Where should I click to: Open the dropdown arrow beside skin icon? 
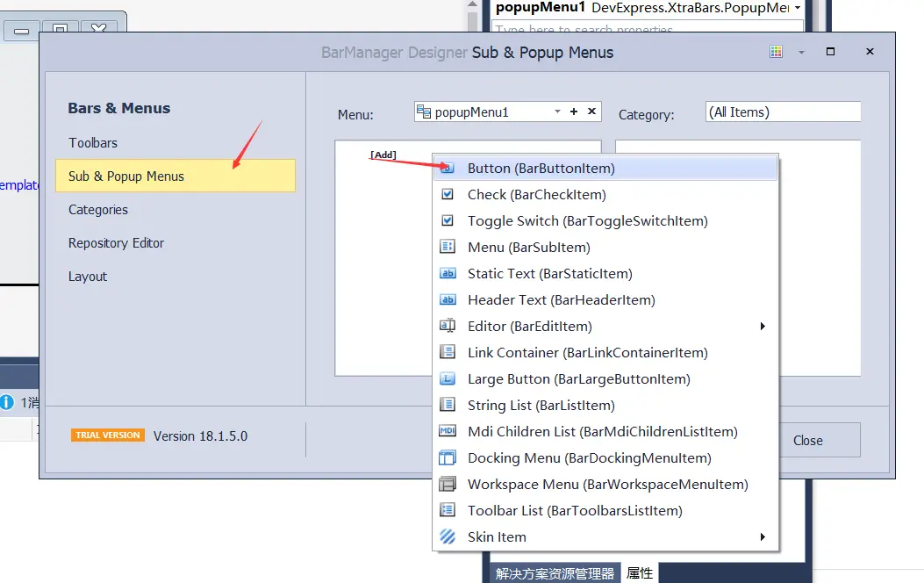click(801, 53)
